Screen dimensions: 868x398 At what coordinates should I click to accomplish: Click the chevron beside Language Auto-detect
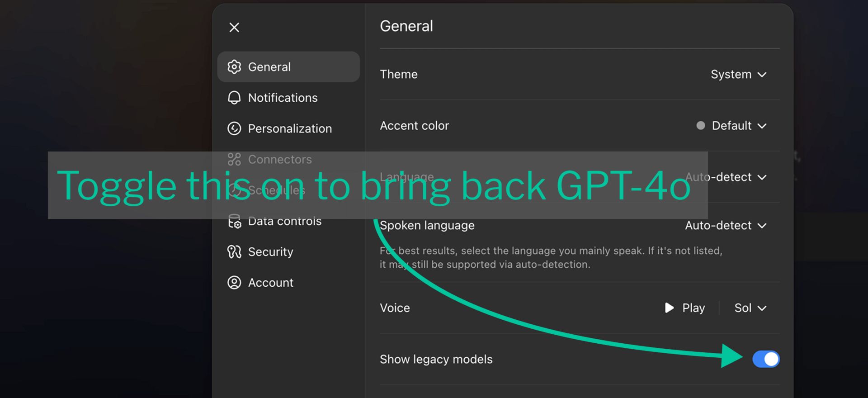762,177
